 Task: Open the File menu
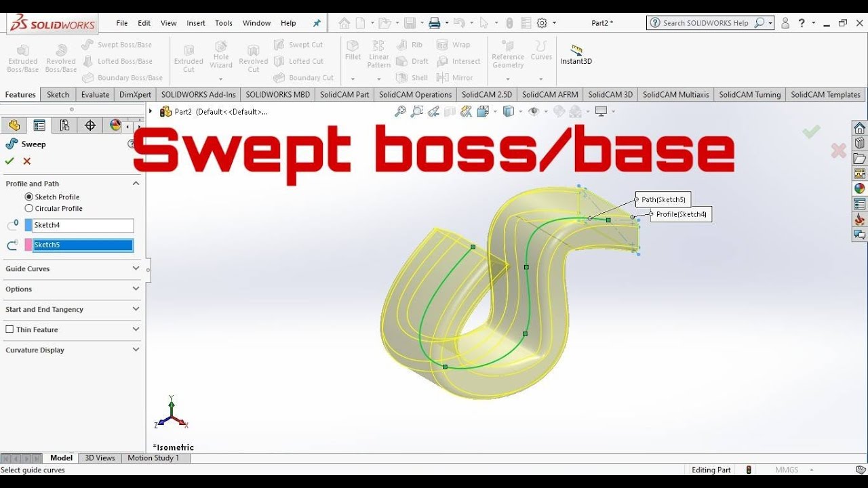tap(122, 23)
